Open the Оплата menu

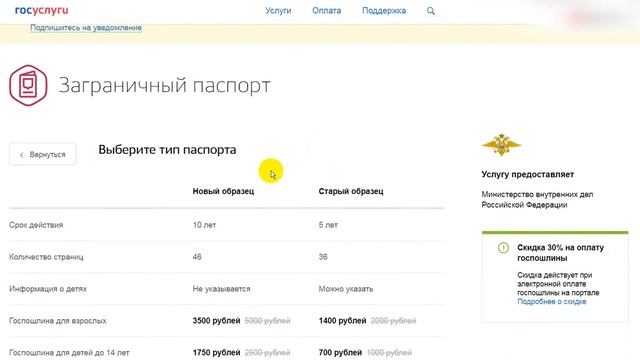click(x=327, y=11)
